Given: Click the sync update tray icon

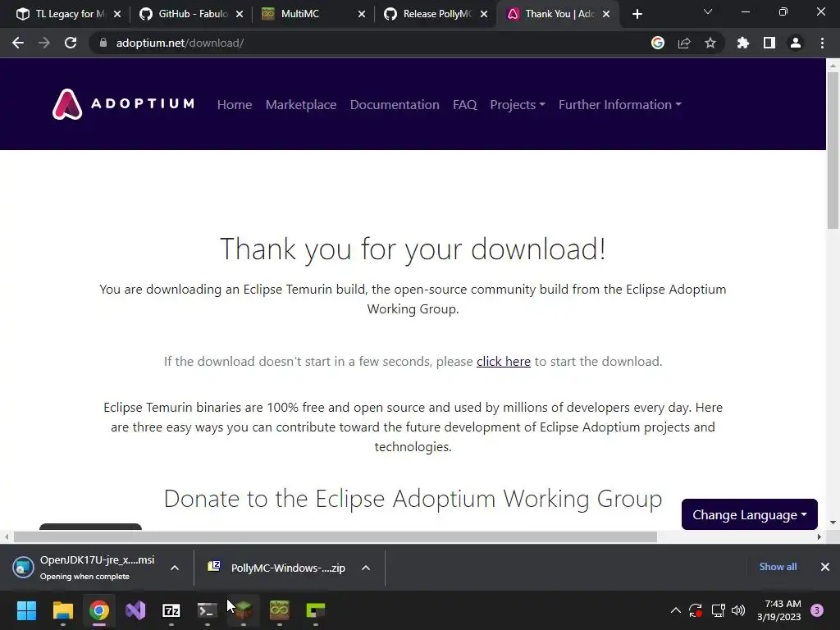Looking at the screenshot, I should [696, 610].
